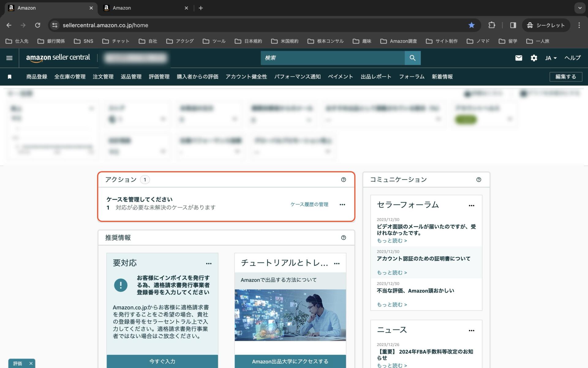Open アカウント健全性 in the navigation bar
Image resolution: width=588 pixels, height=368 pixels.
coord(246,77)
